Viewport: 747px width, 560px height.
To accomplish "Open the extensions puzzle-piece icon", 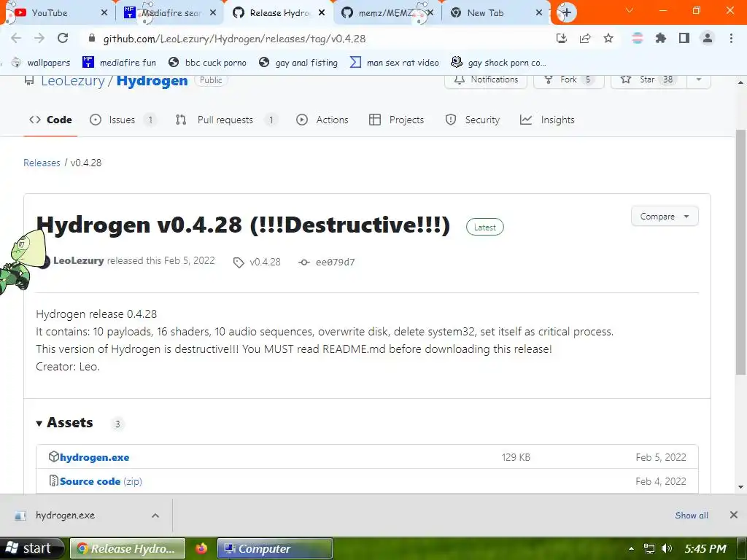I will [661, 39].
